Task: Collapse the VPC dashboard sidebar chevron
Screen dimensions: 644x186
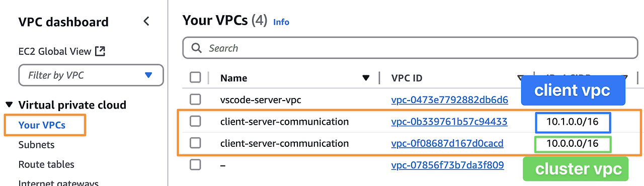Action: (146, 22)
